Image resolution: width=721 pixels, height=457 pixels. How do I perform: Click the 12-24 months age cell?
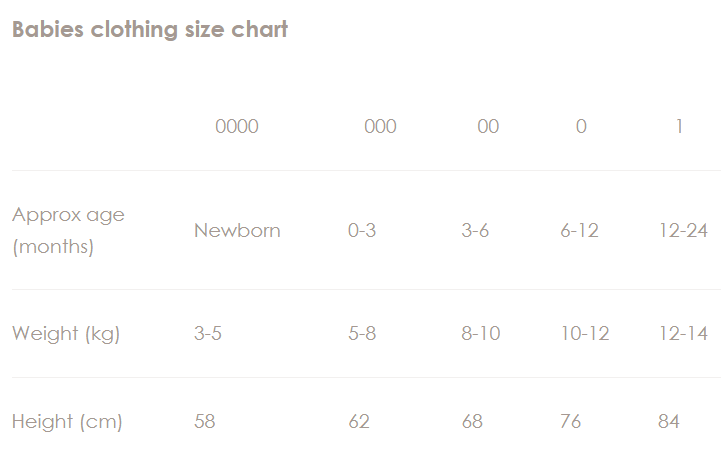click(683, 230)
